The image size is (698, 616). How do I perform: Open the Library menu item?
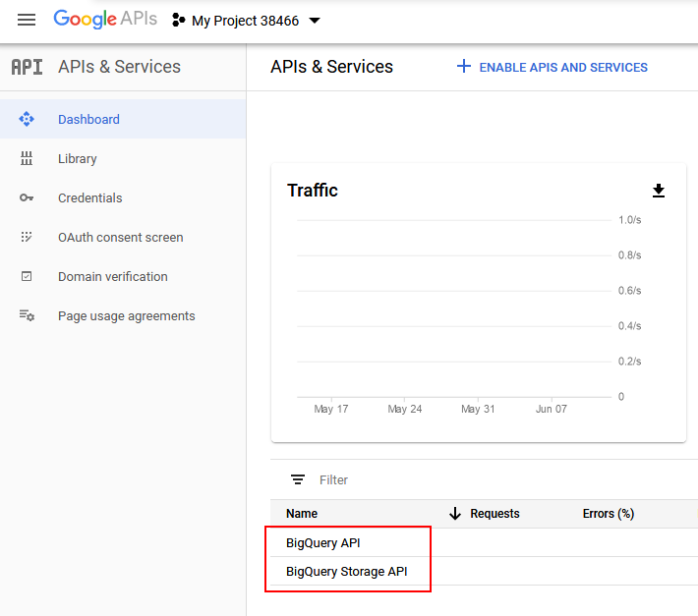click(78, 158)
